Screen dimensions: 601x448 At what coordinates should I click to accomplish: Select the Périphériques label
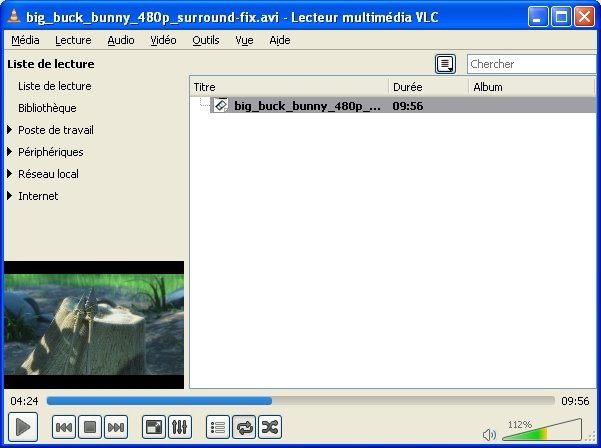[51, 152]
